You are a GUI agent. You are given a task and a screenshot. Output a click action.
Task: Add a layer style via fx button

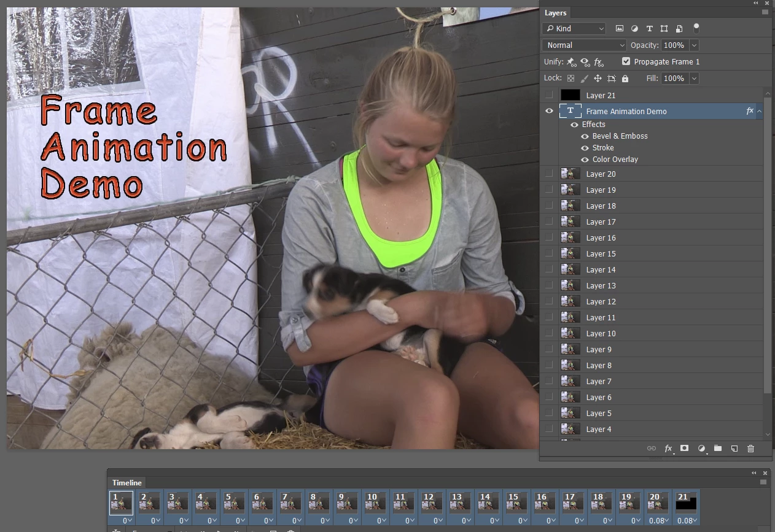669,449
